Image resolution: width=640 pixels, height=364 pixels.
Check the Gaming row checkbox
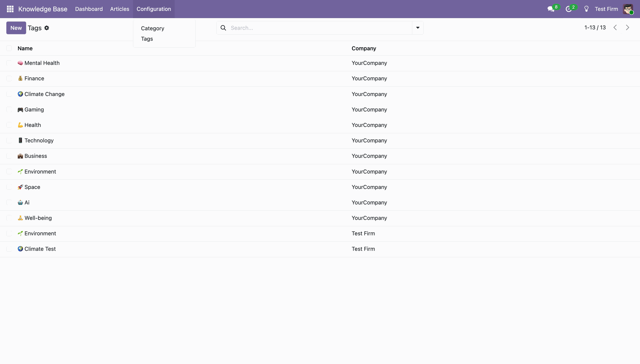[x=9, y=110]
